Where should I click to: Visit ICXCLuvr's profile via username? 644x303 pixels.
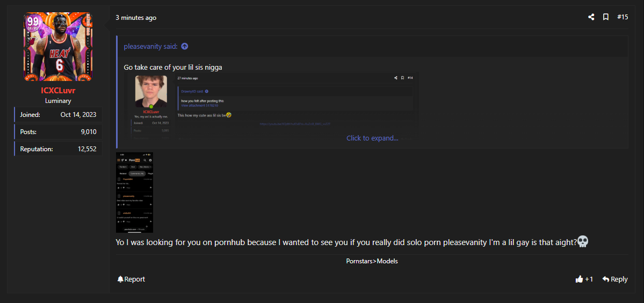[x=58, y=90]
